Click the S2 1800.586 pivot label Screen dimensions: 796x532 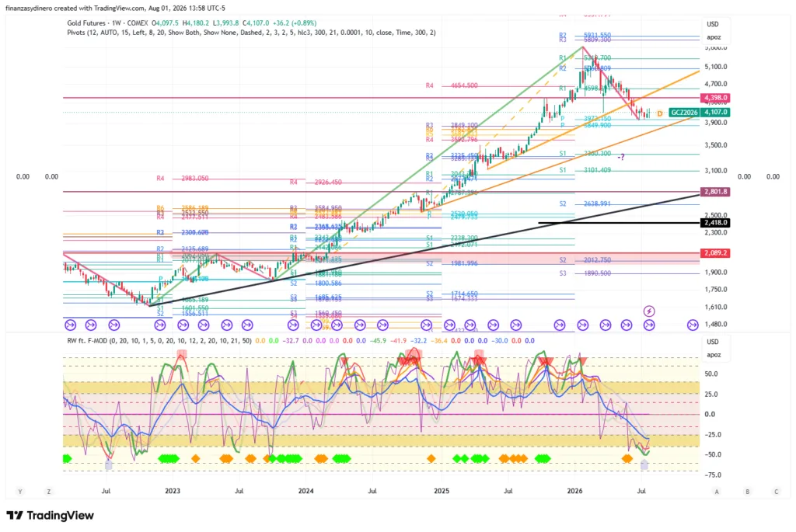pyautogui.click(x=316, y=283)
